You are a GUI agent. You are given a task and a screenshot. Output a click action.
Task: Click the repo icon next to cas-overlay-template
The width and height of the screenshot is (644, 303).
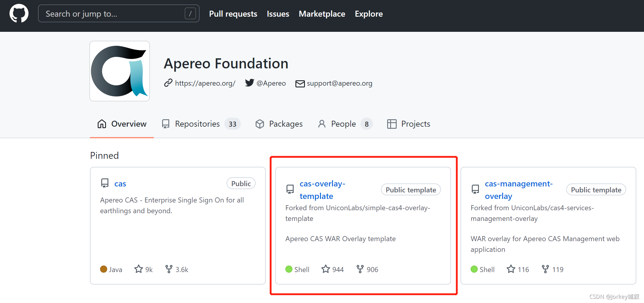pyautogui.click(x=290, y=189)
